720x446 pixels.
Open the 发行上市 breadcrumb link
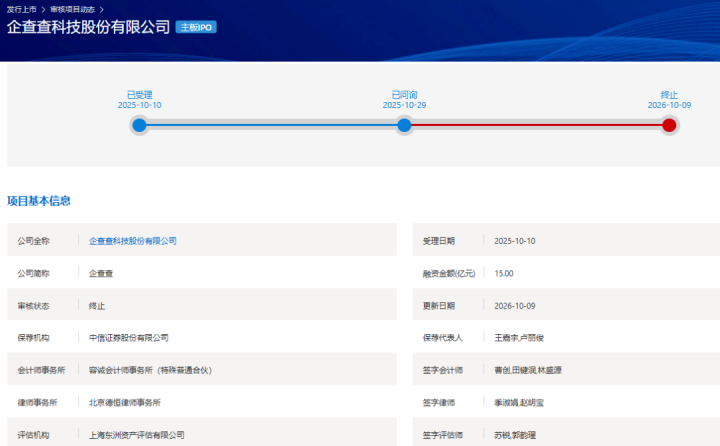pyautogui.click(x=22, y=9)
